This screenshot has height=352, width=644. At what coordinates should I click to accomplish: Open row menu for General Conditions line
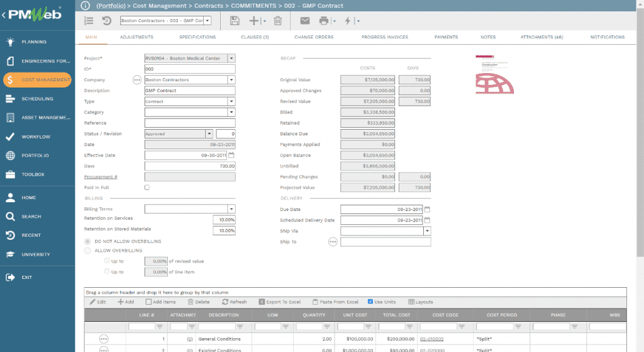click(104, 339)
